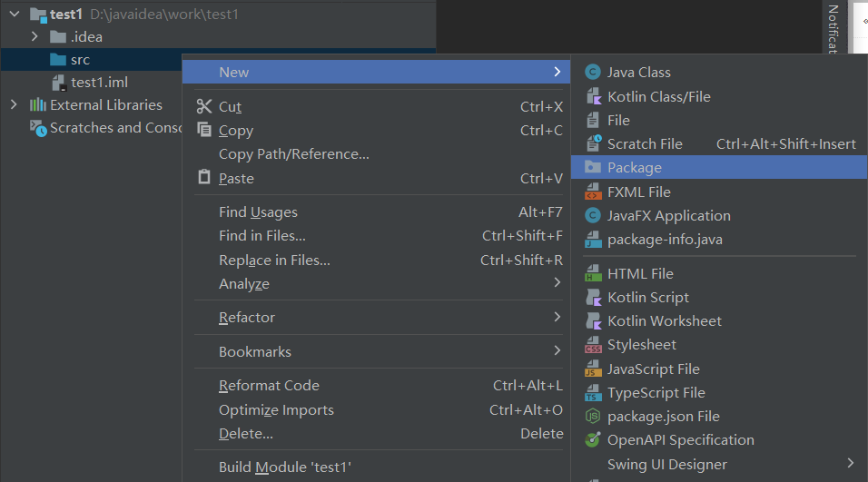Expand the .idea folder
The width and height of the screenshot is (868, 482).
click(35, 37)
